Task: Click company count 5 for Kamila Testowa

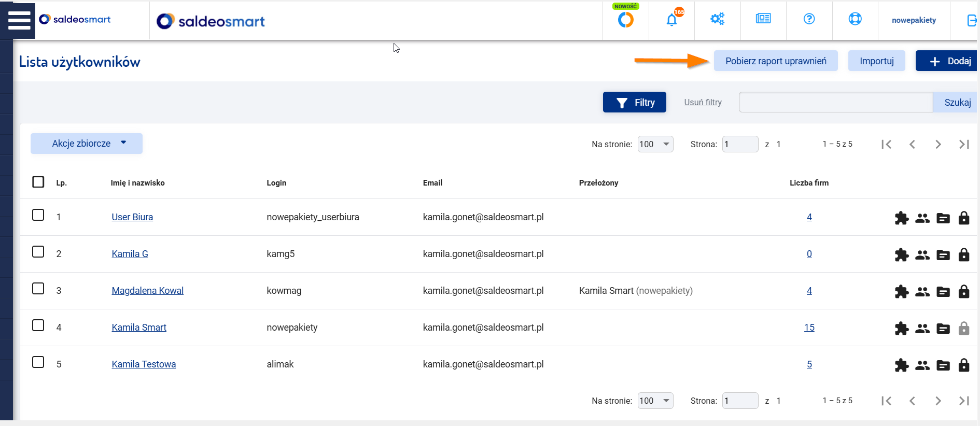Action: [x=809, y=364]
